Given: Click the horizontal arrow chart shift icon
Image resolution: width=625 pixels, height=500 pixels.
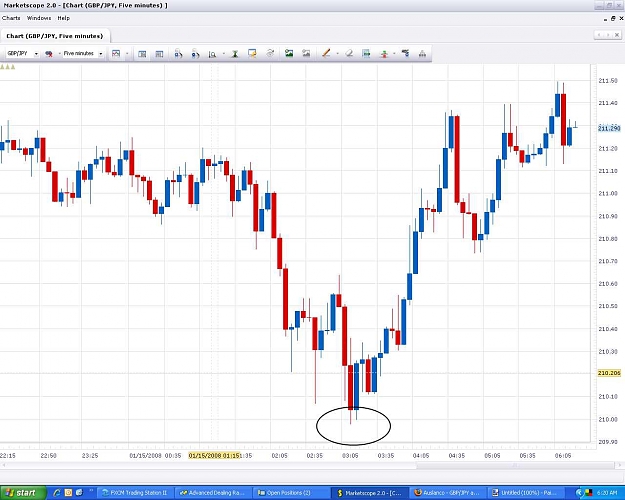Looking at the screenshot, I should 366,53.
